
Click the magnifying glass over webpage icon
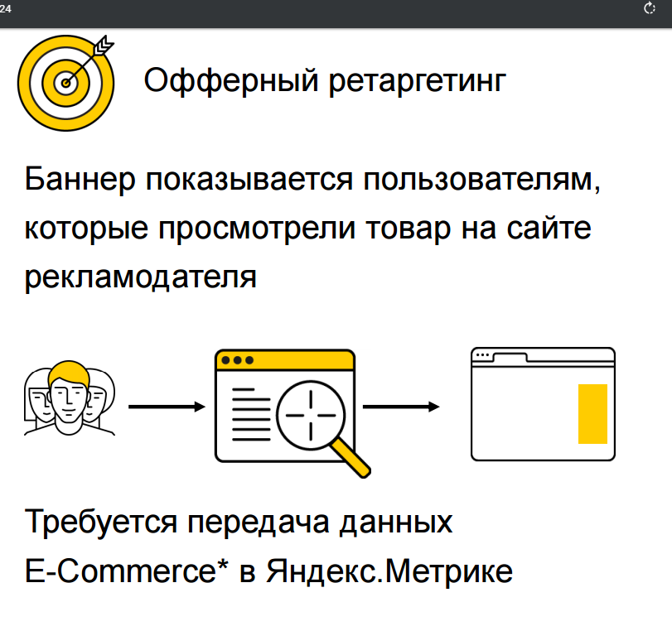point(293,413)
